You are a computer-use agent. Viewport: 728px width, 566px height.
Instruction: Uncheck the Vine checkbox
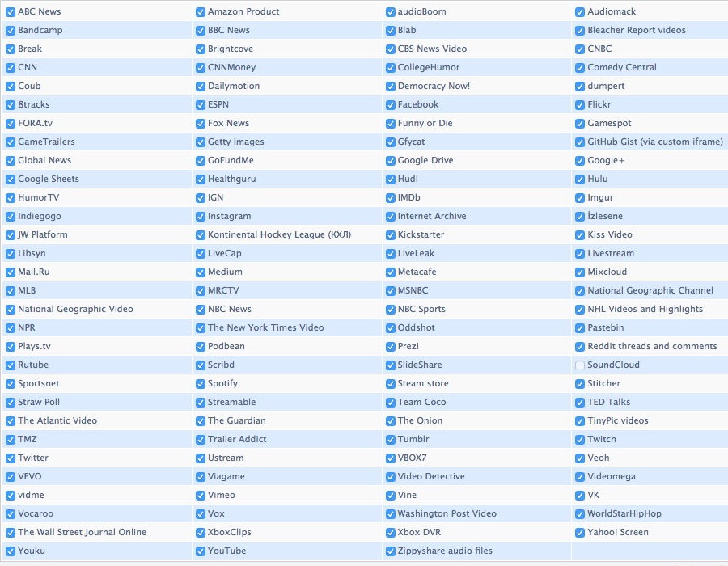tap(390, 496)
